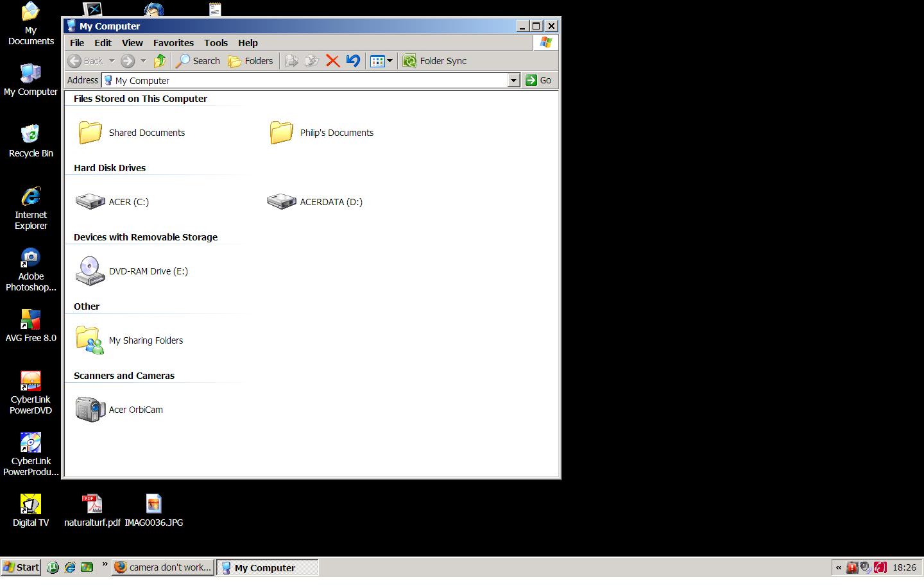Click the Back navigation button
This screenshot has height=586, width=924.
[x=86, y=61]
